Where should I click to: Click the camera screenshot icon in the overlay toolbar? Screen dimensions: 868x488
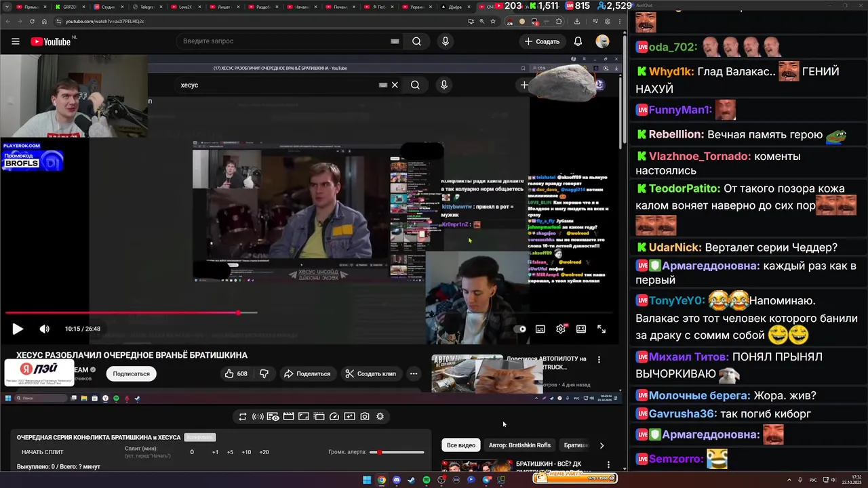click(365, 417)
